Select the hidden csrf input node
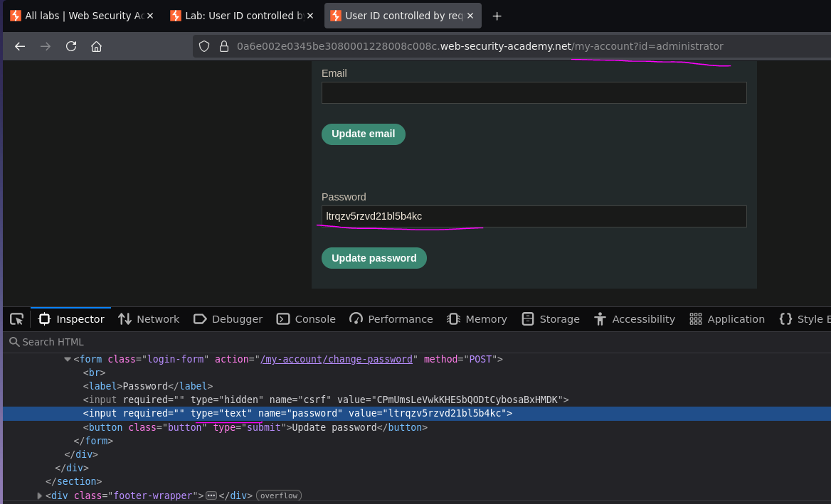The height and width of the screenshot is (504, 831). coord(326,400)
